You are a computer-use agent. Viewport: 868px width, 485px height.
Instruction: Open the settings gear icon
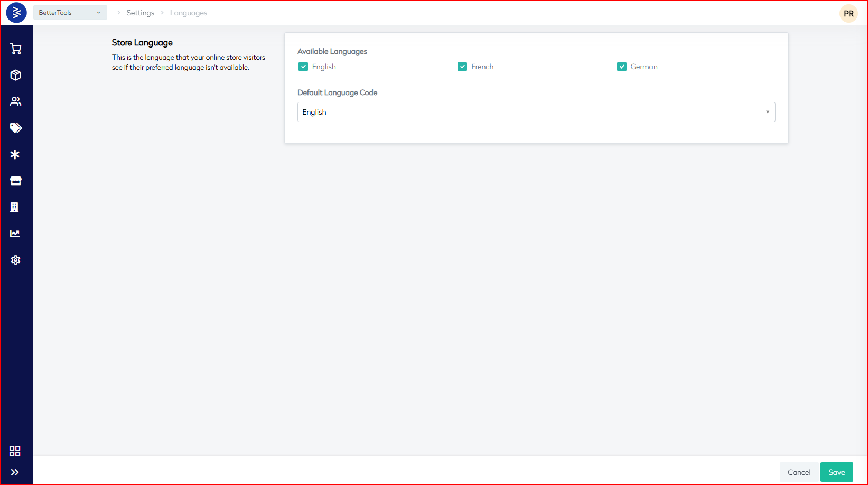coord(16,260)
